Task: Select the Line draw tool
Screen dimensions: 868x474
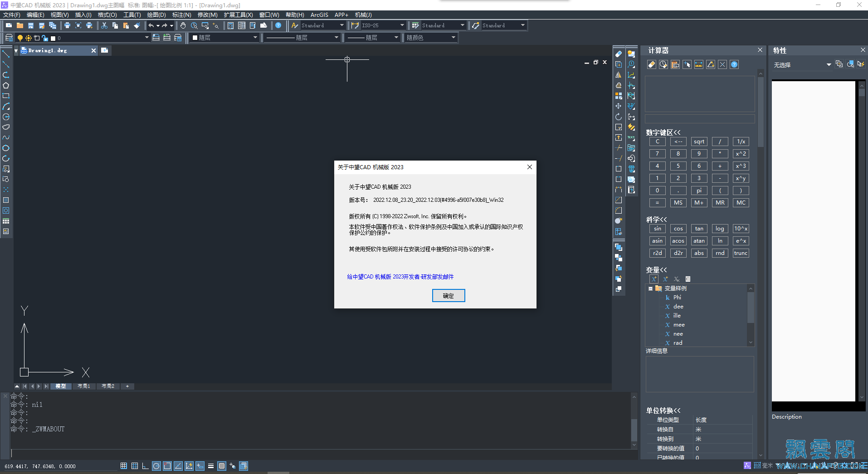Action: pos(6,54)
